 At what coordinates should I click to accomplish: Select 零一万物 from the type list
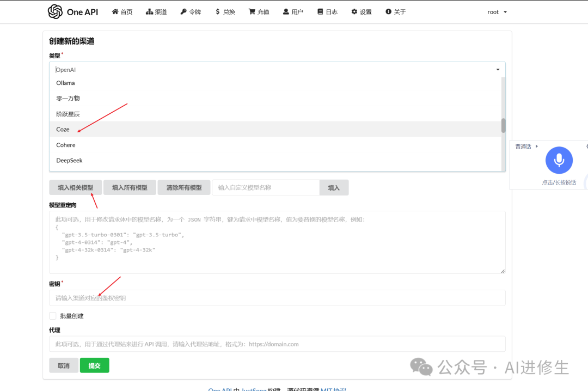[x=275, y=99]
